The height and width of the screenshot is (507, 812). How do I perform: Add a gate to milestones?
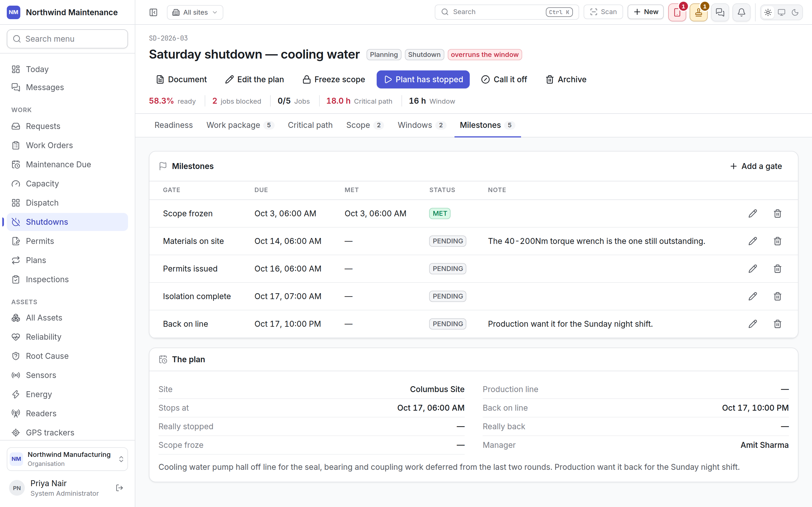[x=756, y=166]
